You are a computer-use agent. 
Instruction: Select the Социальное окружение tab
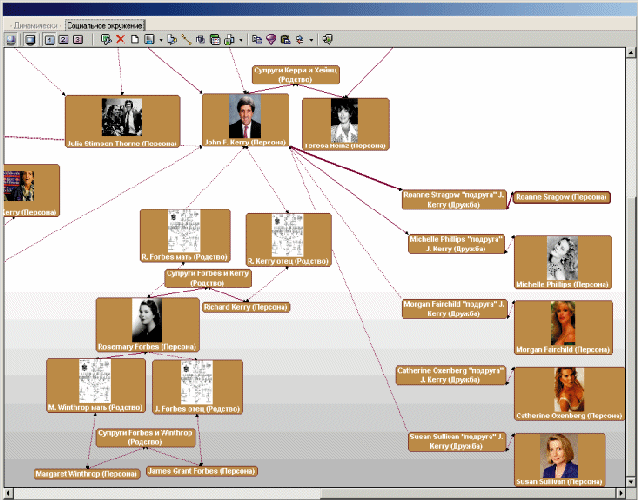coord(104,23)
